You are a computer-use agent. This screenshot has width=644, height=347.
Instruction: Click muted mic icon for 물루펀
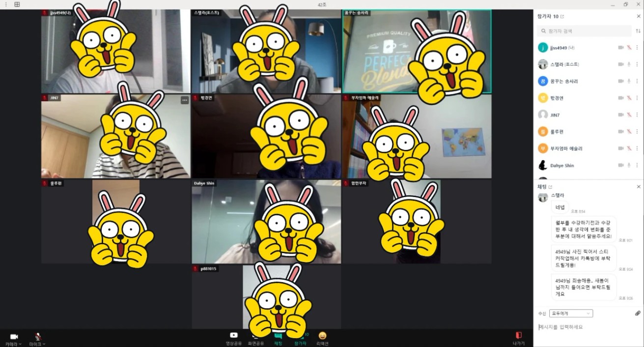pyautogui.click(x=629, y=132)
